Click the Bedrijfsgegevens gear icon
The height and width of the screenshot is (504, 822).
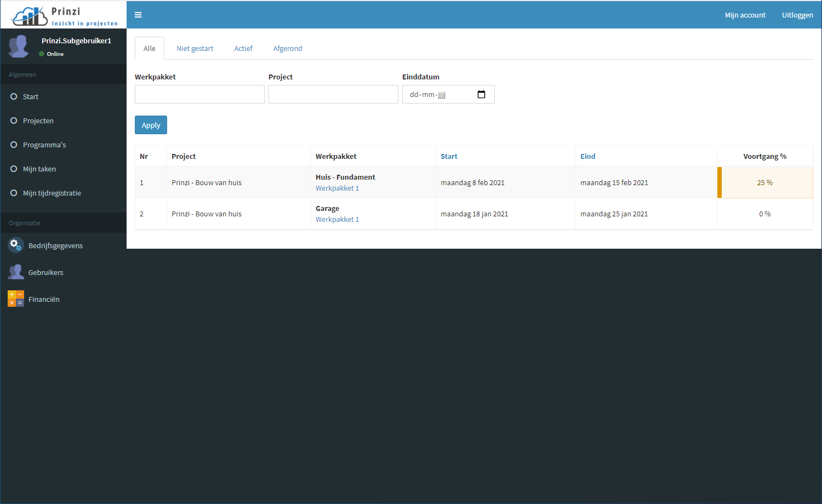click(15, 245)
